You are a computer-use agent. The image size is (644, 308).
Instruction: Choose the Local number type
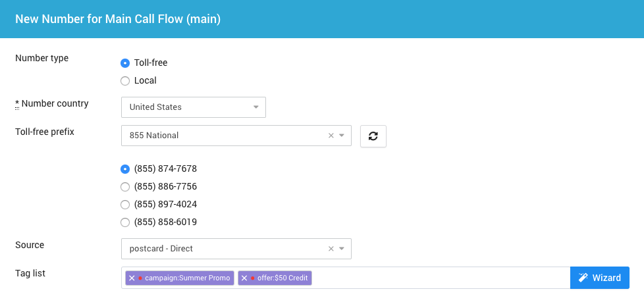(x=125, y=81)
